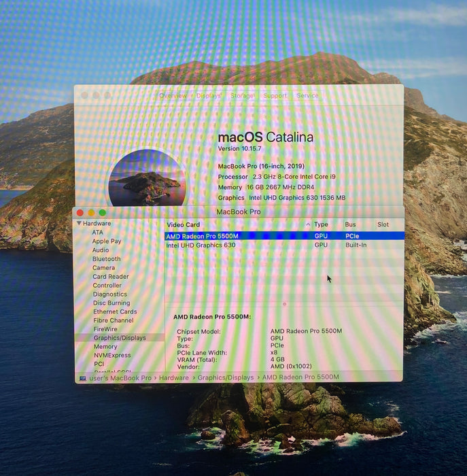Select ATA in the sidebar
This screenshot has height=476, width=467.
[97, 233]
